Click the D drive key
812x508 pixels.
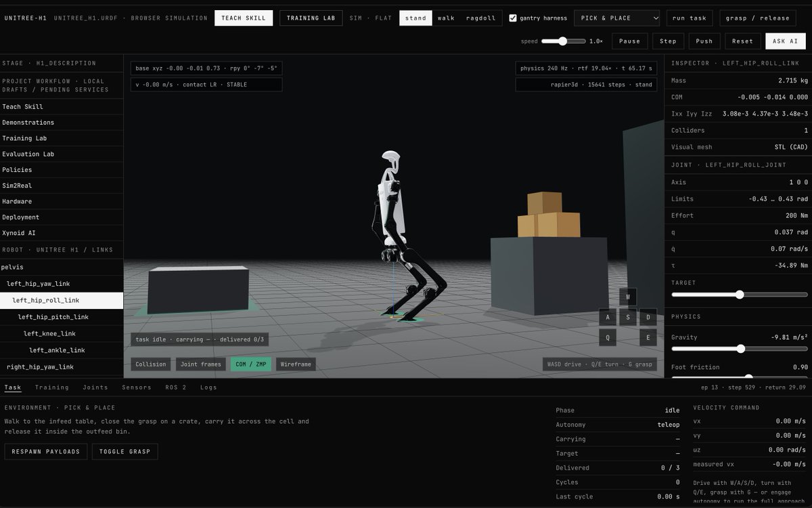coord(648,317)
